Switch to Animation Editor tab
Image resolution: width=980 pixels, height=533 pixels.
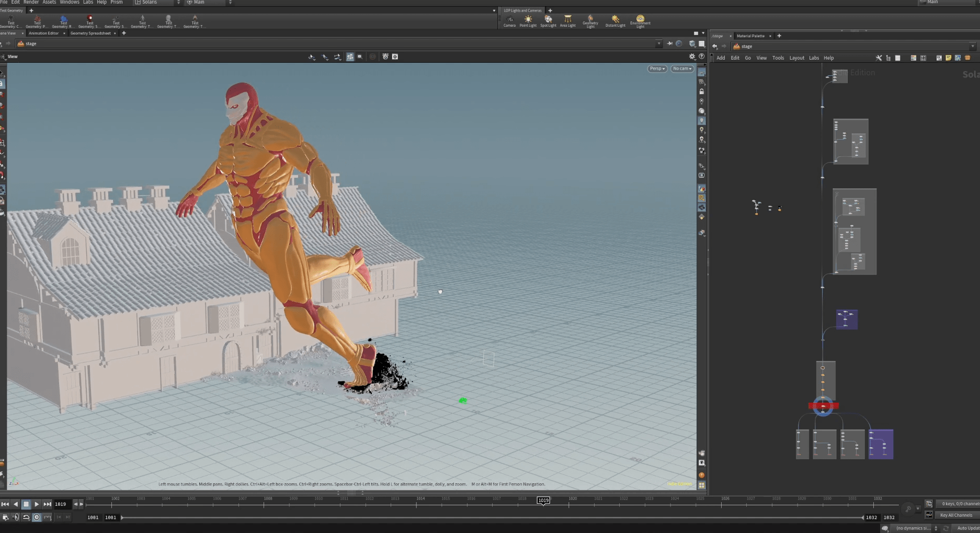coord(43,33)
